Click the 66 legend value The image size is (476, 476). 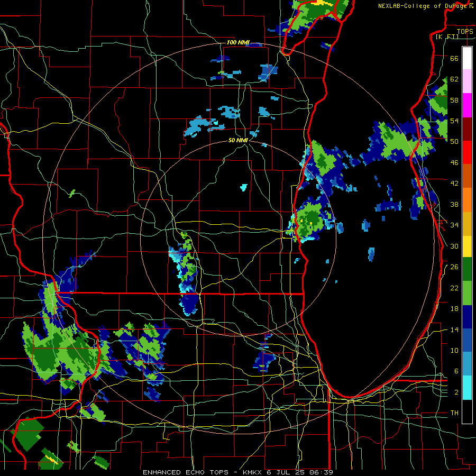click(454, 58)
